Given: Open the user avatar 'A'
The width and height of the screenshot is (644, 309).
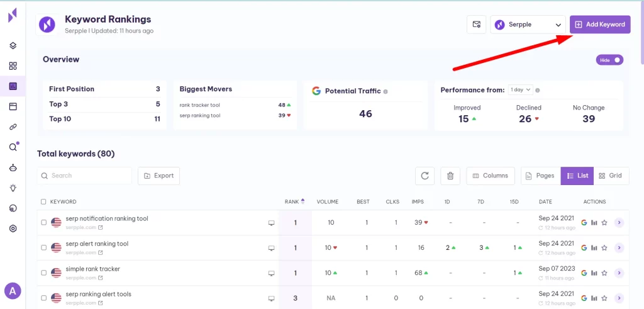Looking at the screenshot, I should pyautogui.click(x=13, y=291).
